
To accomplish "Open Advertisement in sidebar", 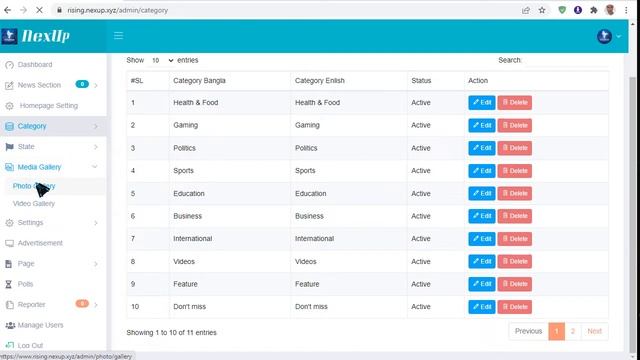I will point(40,243).
